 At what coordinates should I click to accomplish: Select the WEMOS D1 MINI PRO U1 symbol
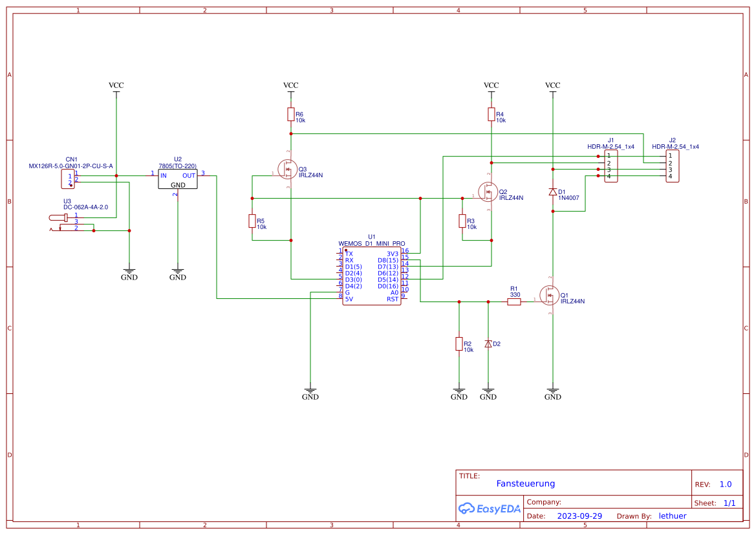pos(372,275)
